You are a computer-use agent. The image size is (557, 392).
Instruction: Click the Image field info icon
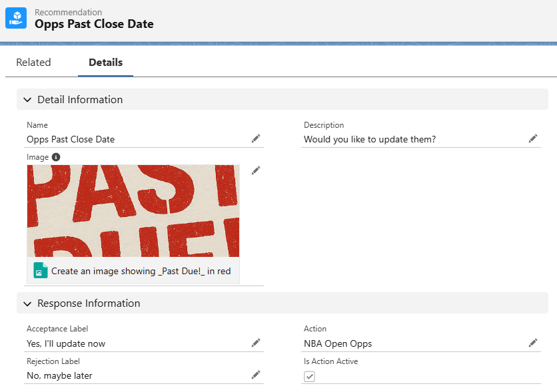click(56, 157)
